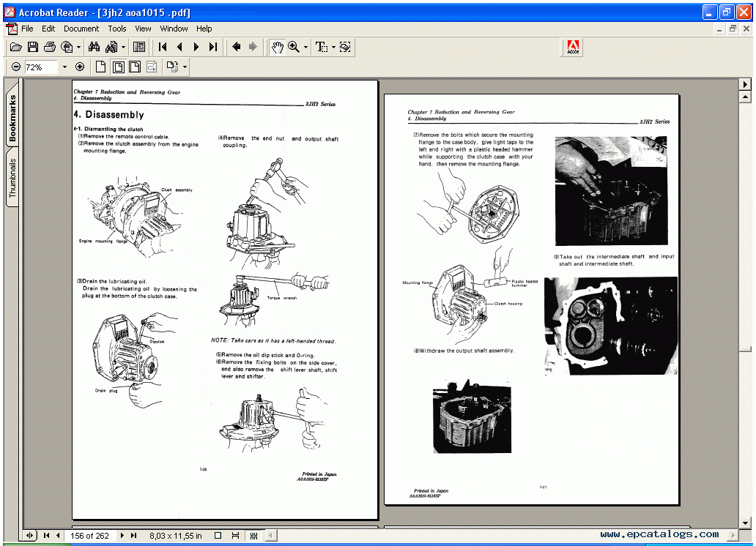756x546 pixels.
Task: Open the document pane menu arrow at top right
Action: (x=746, y=84)
